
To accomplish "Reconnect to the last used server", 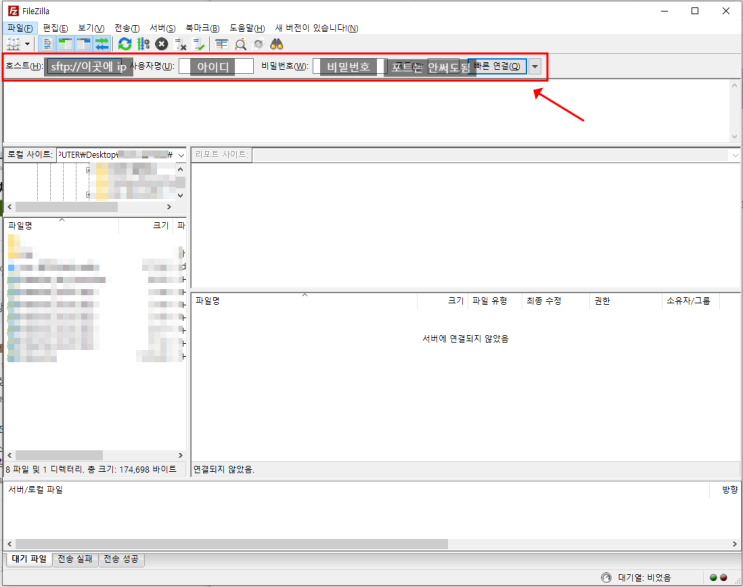I will point(199,44).
